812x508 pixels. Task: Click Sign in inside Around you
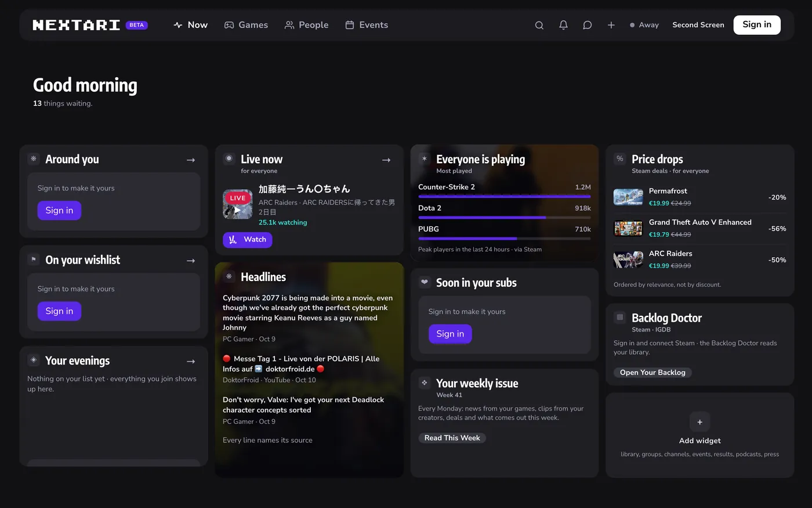click(x=59, y=210)
